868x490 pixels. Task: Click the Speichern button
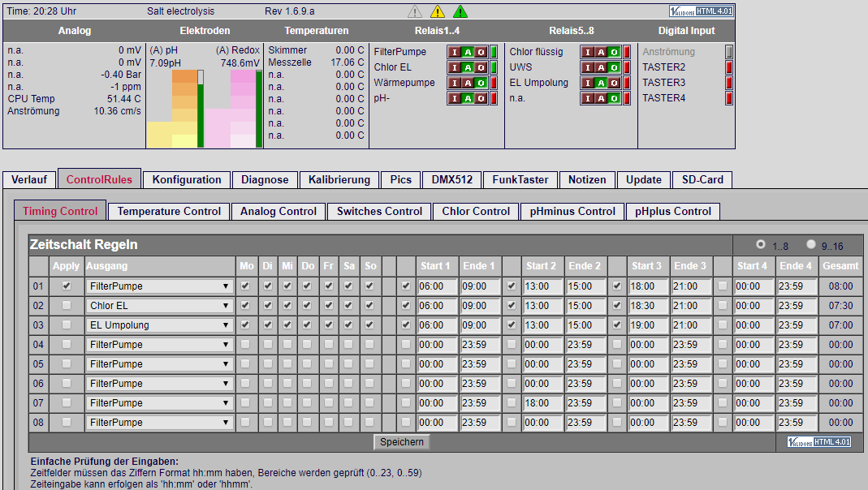[x=402, y=442]
